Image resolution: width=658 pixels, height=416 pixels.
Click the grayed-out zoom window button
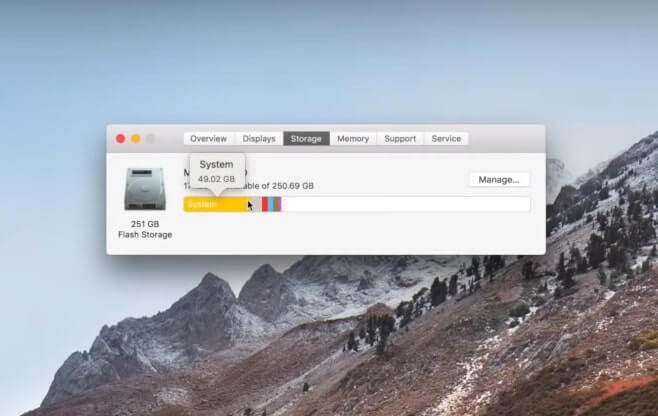151,139
